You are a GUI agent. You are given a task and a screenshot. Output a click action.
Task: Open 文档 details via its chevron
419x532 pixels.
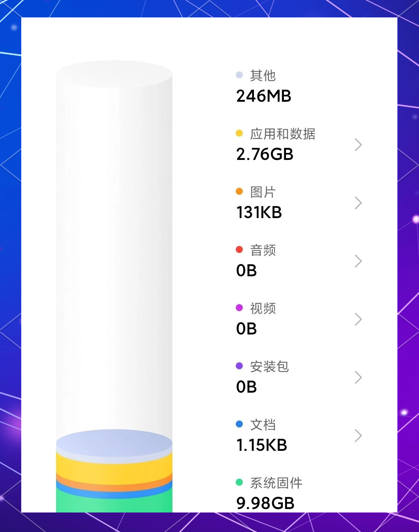[358, 435]
